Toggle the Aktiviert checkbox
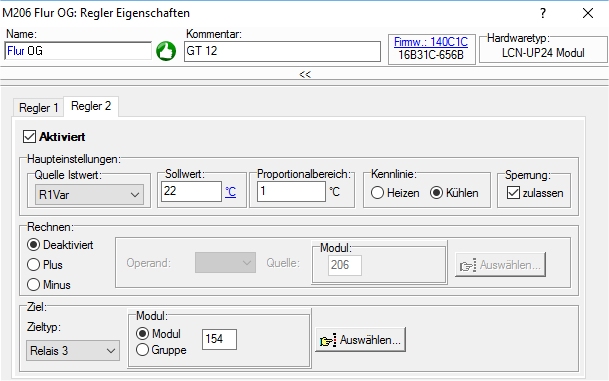Image resolution: width=609 pixels, height=381 pixels. [x=30, y=137]
